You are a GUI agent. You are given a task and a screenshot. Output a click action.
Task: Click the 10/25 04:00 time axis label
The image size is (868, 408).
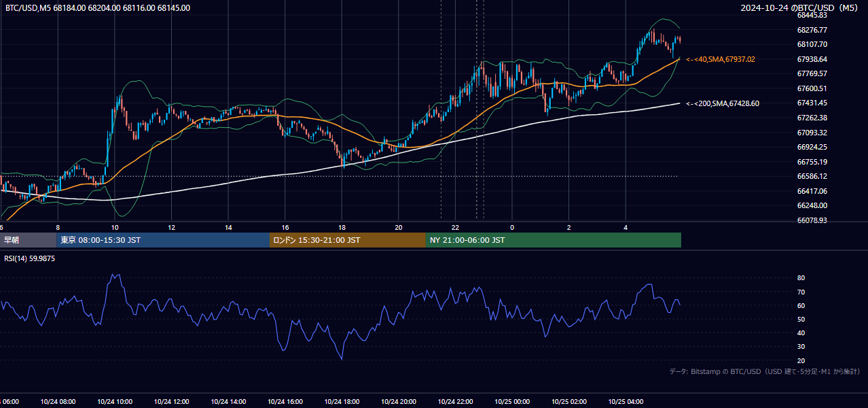click(x=626, y=402)
